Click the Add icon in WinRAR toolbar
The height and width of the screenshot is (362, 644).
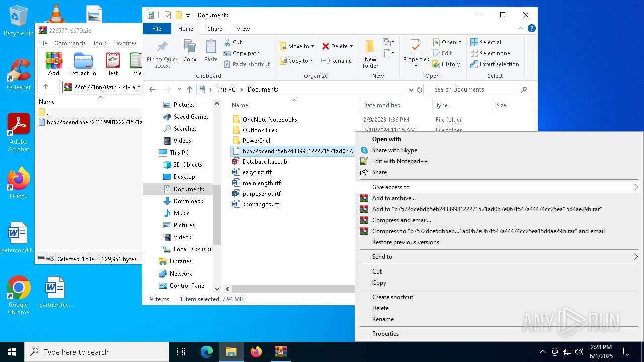54,60
